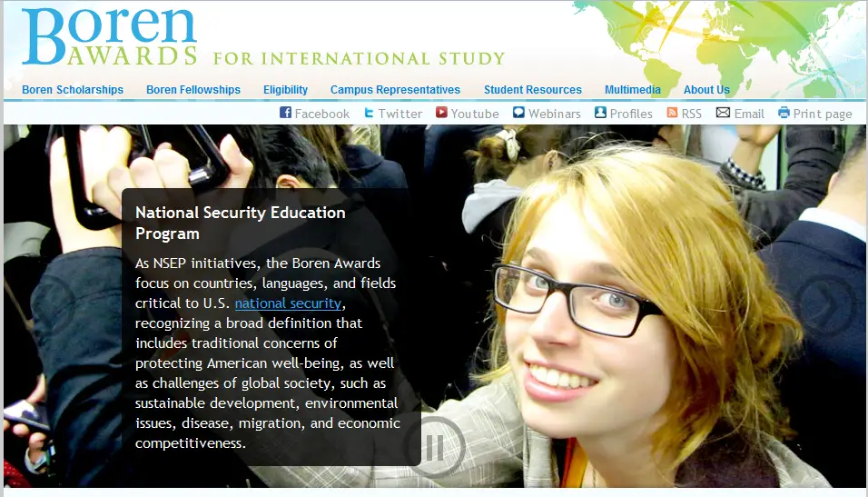Click the Email text link
868x497 pixels.
(x=749, y=114)
